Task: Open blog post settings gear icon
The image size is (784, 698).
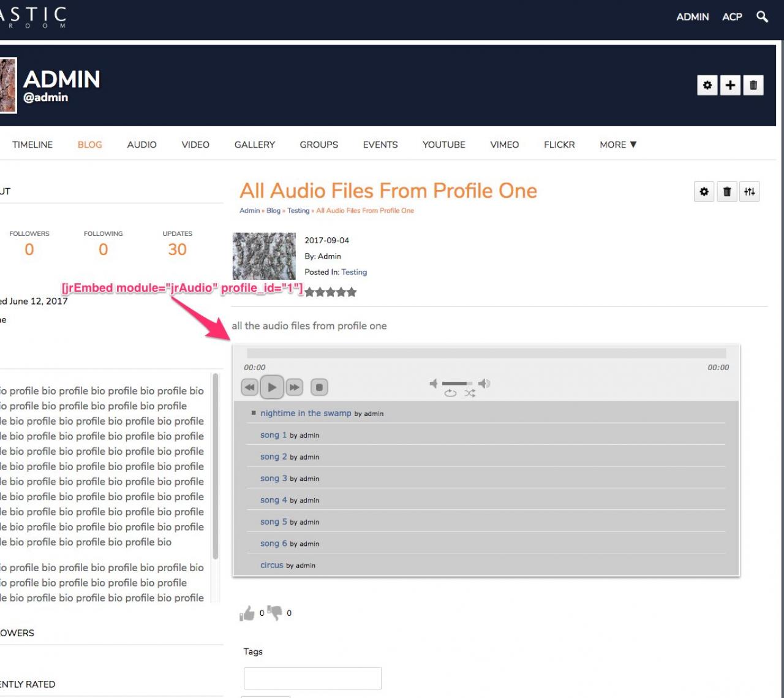Action: tap(704, 192)
